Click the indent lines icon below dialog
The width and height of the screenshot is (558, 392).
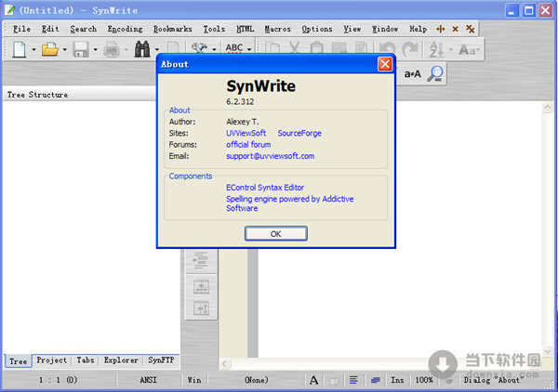click(200, 260)
